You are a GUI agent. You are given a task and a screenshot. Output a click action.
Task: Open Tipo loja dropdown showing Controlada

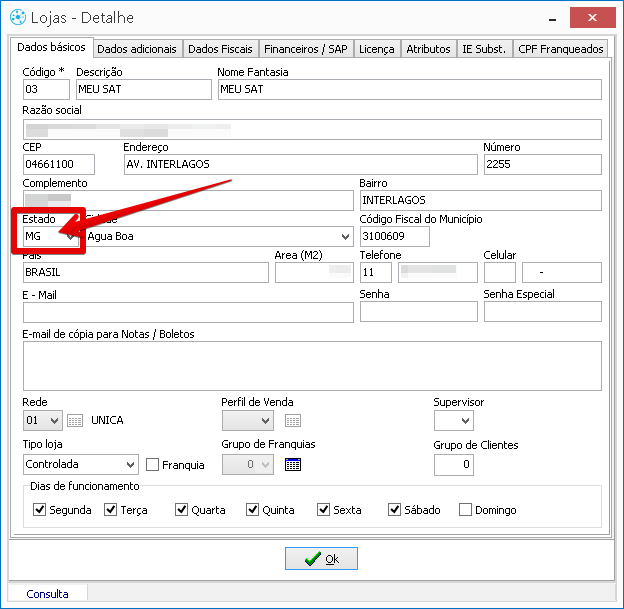click(x=81, y=464)
